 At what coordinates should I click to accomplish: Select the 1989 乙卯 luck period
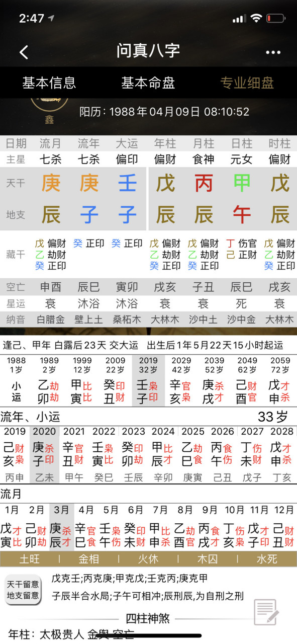pyautogui.click(x=49, y=381)
